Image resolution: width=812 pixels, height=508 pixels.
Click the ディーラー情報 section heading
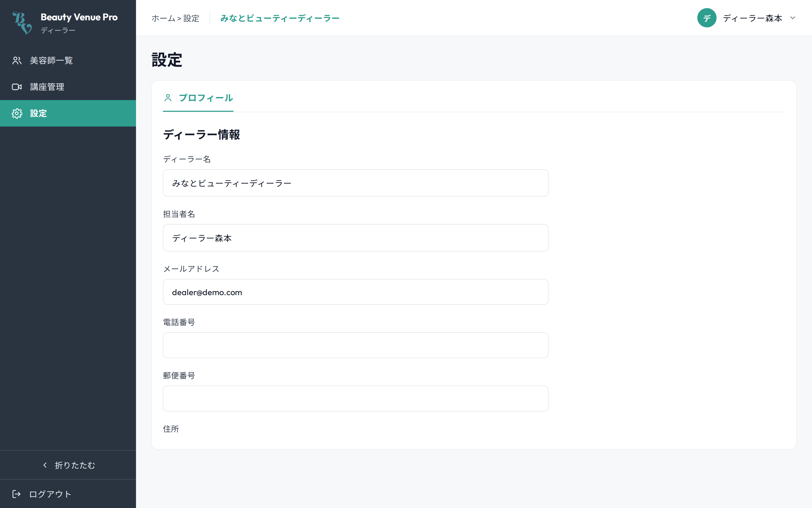(x=202, y=135)
